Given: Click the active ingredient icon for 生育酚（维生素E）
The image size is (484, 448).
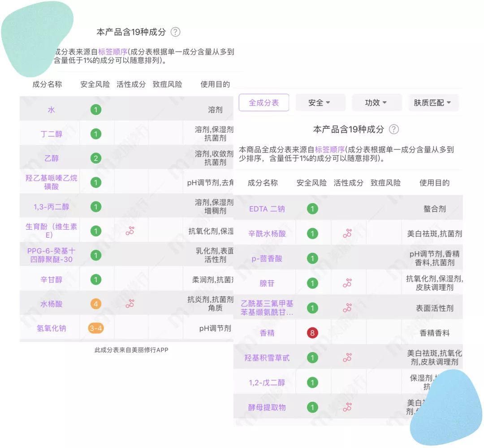Looking at the screenshot, I should [130, 231].
